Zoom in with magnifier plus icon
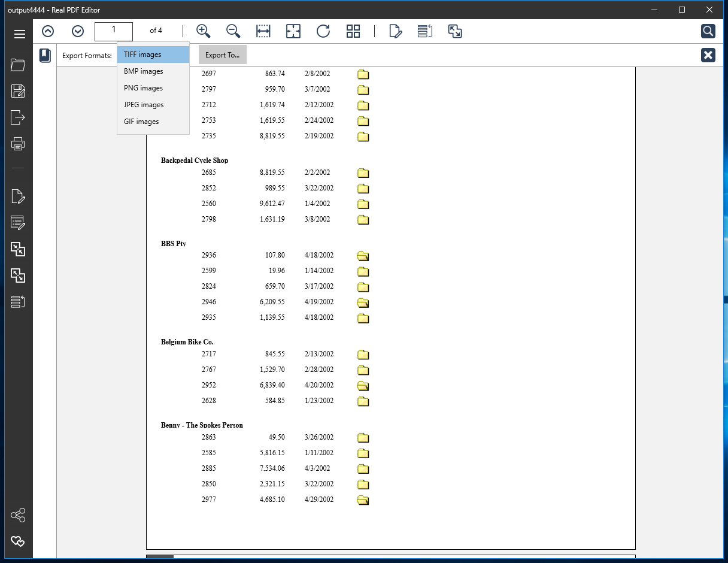728x563 pixels. tap(204, 31)
